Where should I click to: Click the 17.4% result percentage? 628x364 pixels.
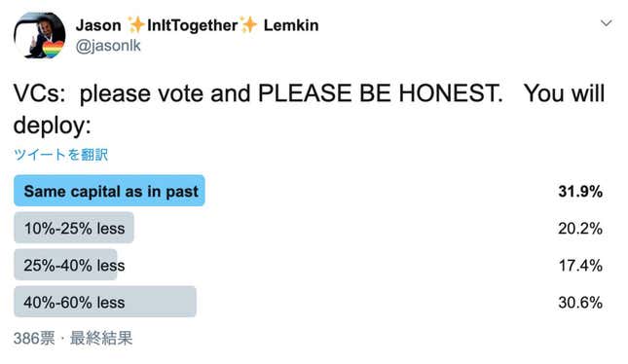580,265
